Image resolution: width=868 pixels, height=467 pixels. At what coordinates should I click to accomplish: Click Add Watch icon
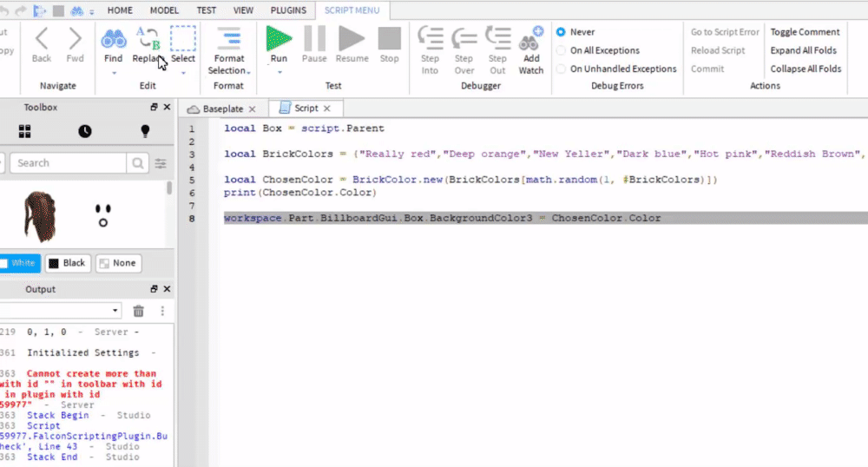tap(531, 39)
